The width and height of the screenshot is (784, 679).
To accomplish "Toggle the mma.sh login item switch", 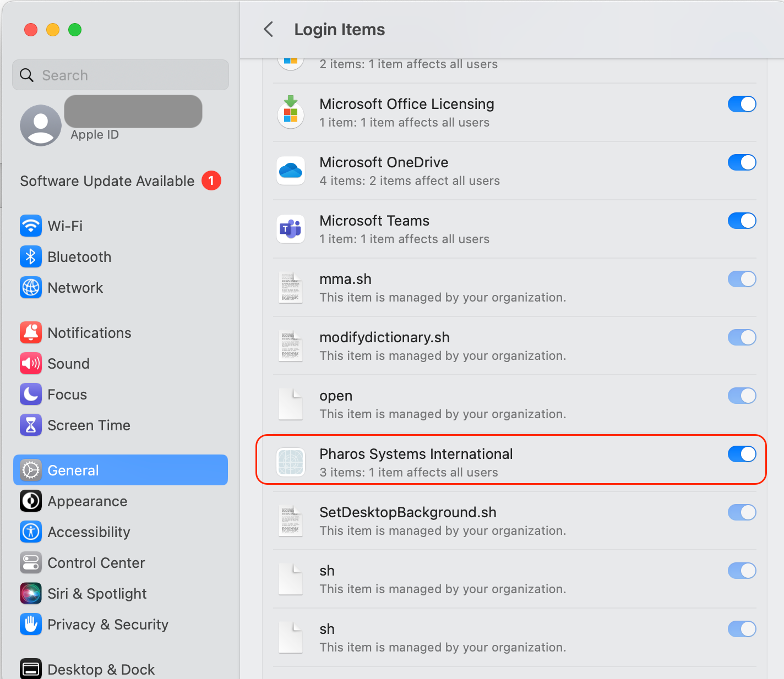I will pyautogui.click(x=742, y=279).
